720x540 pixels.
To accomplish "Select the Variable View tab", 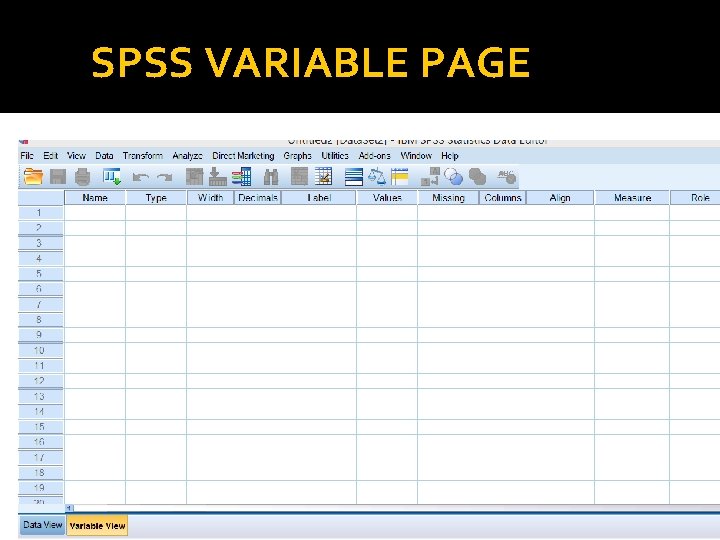I will (x=97, y=526).
